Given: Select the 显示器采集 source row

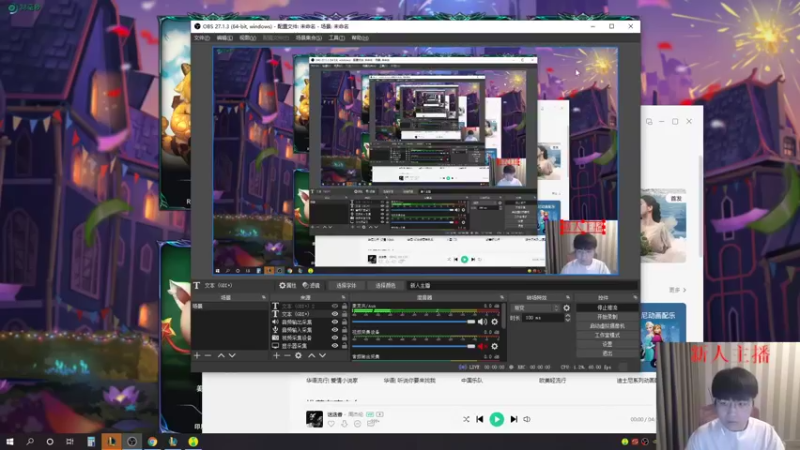Looking at the screenshot, I should point(309,346).
